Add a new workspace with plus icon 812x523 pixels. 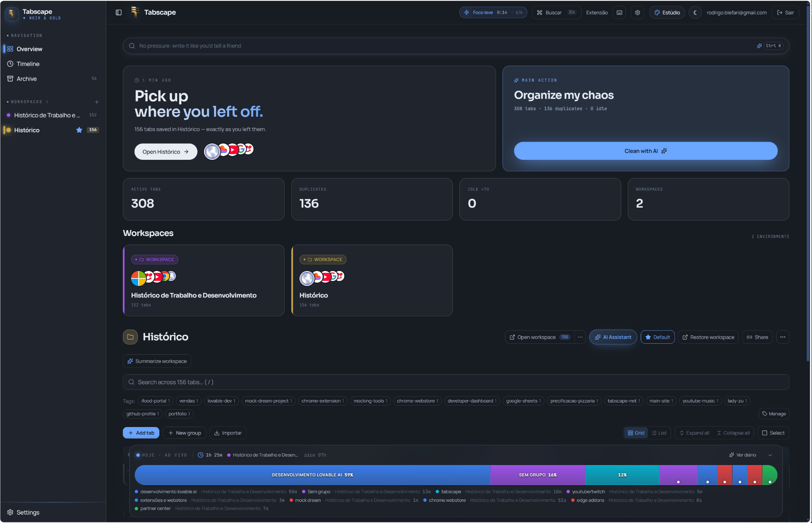97,102
